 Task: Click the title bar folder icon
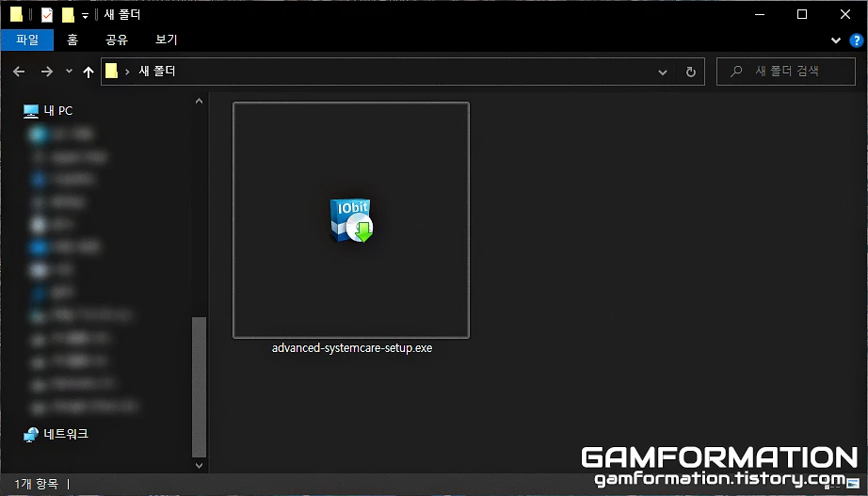point(17,14)
